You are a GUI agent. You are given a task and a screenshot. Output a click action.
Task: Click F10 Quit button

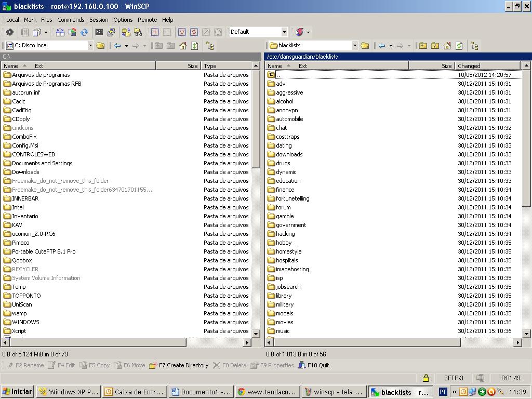tap(313, 365)
